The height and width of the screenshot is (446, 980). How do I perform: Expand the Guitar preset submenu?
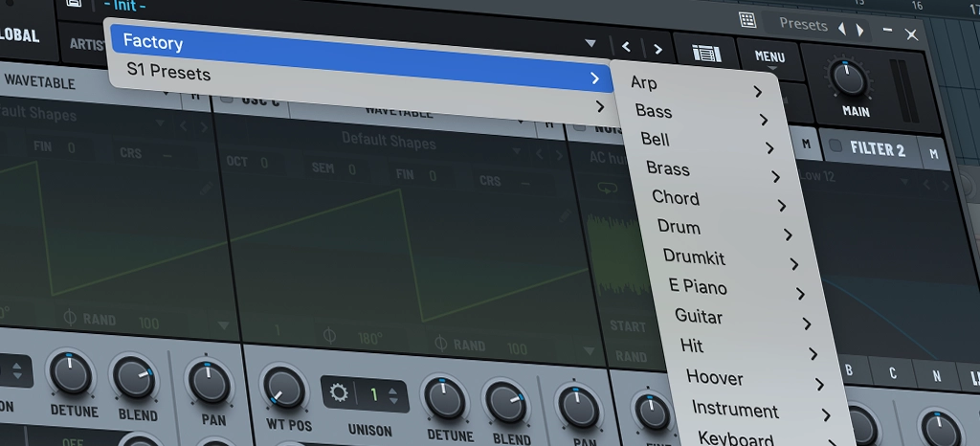click(x=806, y=324)
